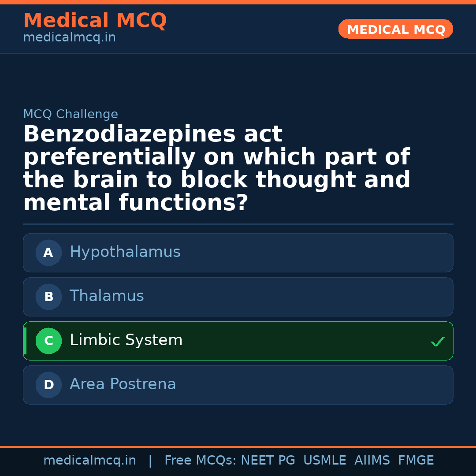Click the MCQ Challenge label
Screen dimensions: 476x476
click(71, 114)
